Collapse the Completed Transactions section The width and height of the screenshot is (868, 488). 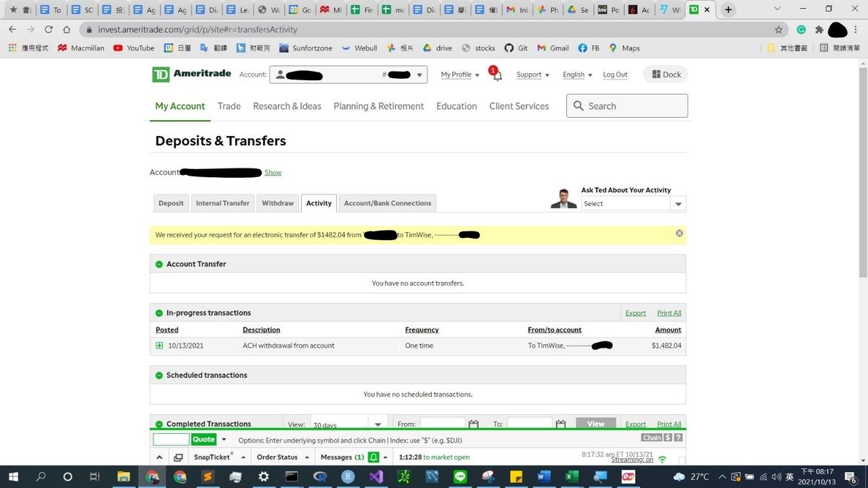[x=159, y=424]
